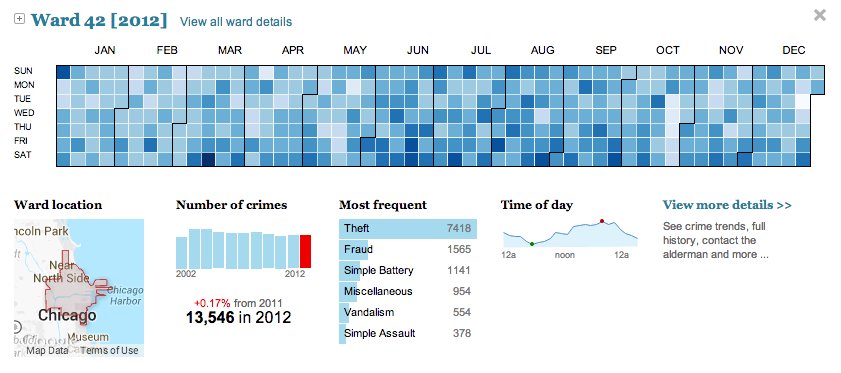Screen dimensions: 841x373
Task: Open the Terms of Use map link
Action: pos(109,350)
